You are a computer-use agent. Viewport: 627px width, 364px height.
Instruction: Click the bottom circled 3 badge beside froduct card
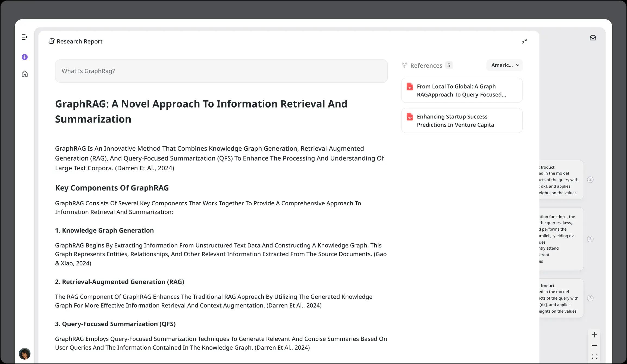click(x=590, y=298)
